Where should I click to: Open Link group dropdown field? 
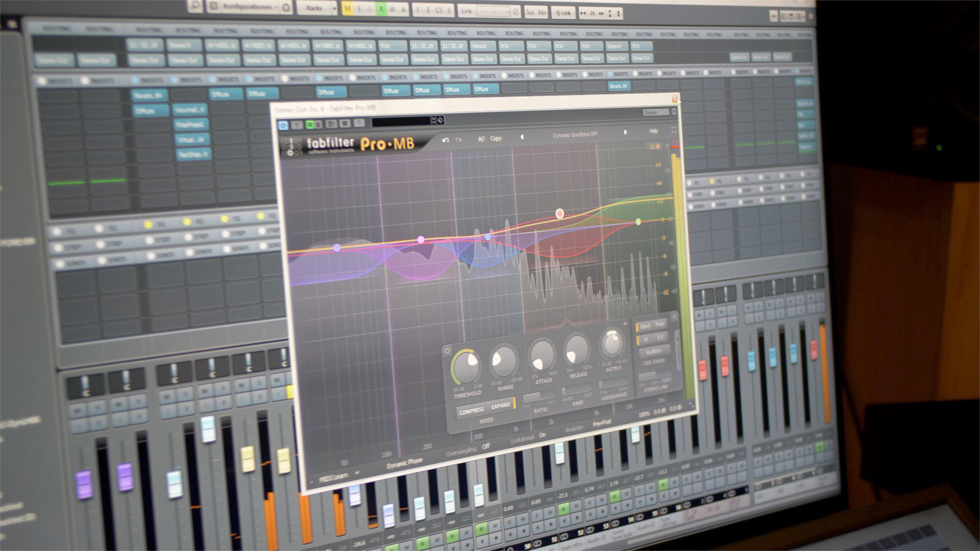[493, 11]
